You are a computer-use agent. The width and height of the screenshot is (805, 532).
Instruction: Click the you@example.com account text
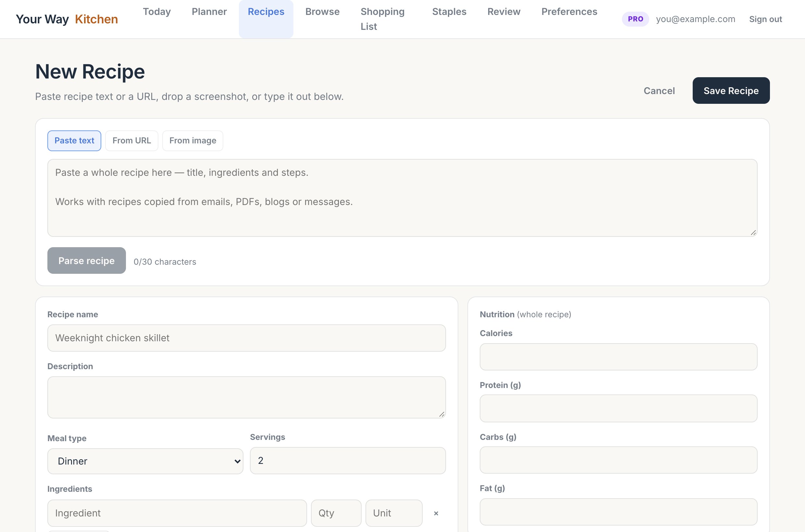tap(695, 19)
